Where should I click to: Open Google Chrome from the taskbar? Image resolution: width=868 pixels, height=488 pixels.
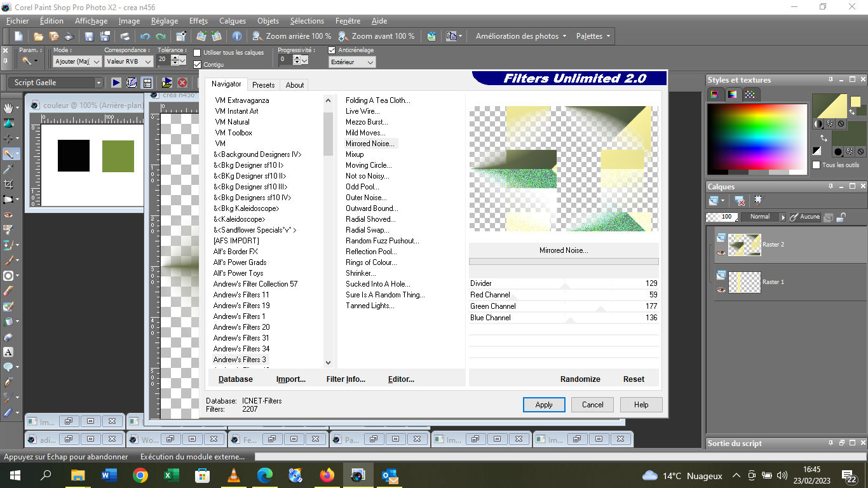click(140, 475)
